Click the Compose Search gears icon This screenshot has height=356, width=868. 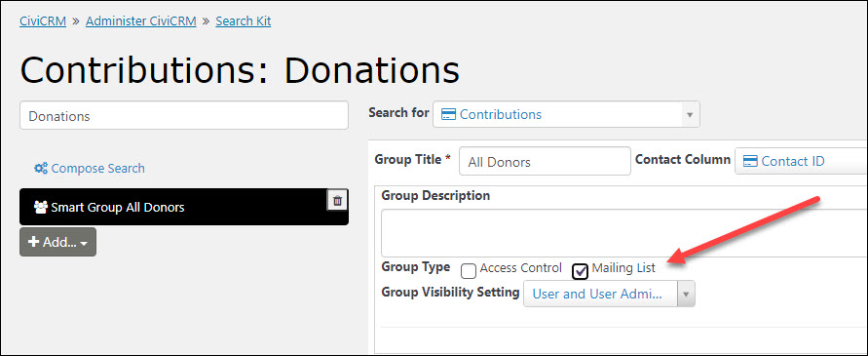click(40, 168)
